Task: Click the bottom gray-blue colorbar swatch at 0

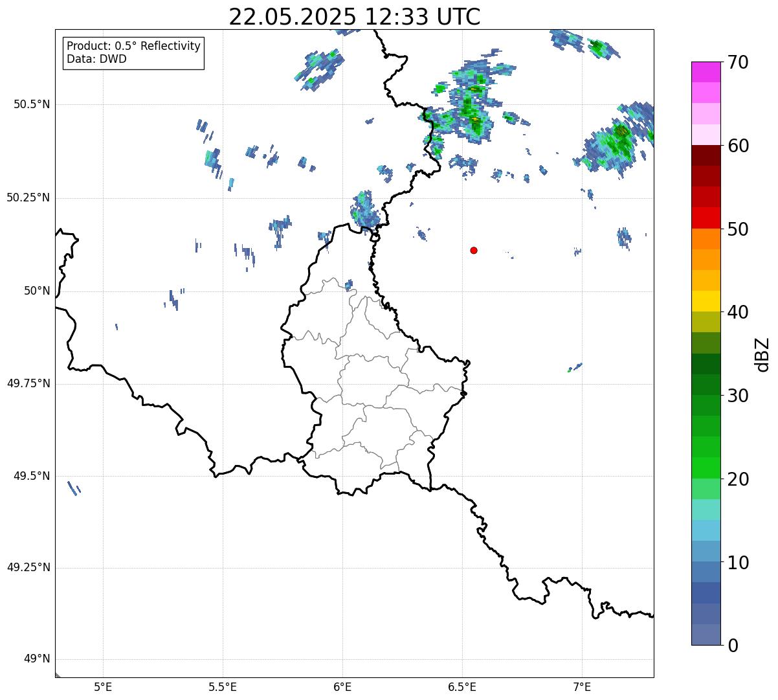Action: click(x=706, y=635)
